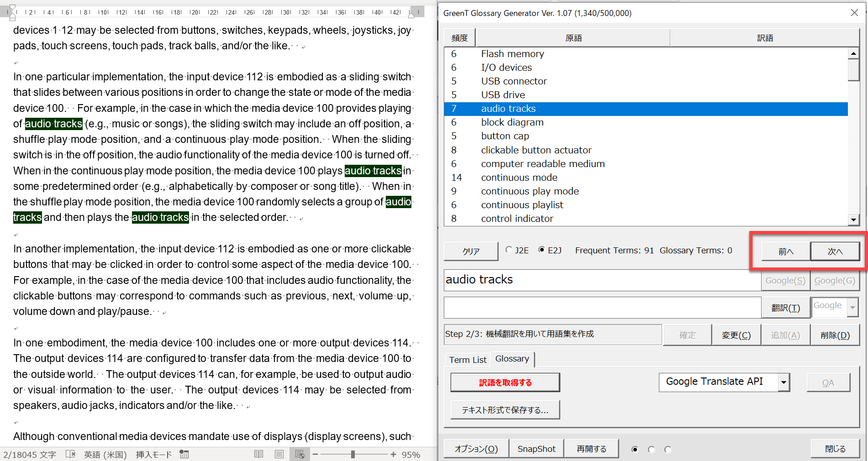Click the macro recording icon in status bar
The height and width of the screenshot is (461, 868).
pyautogui.click(x=184, y=454)
